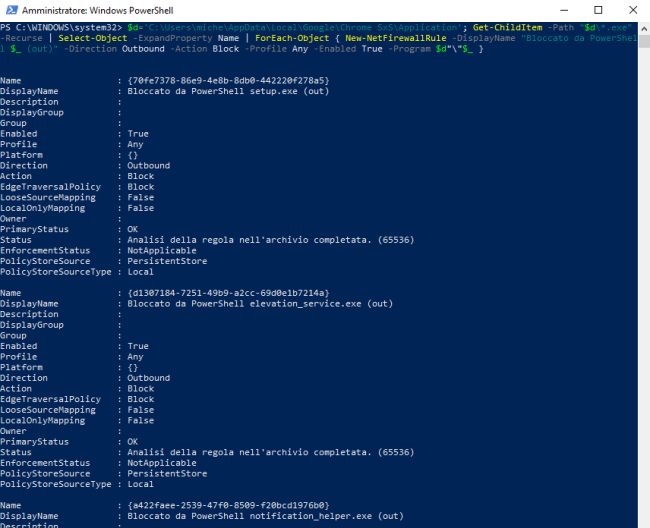Click the title text 'Amministratore: Windows PowerShell'
Viewport: 650px width, 528px height.
97,10
